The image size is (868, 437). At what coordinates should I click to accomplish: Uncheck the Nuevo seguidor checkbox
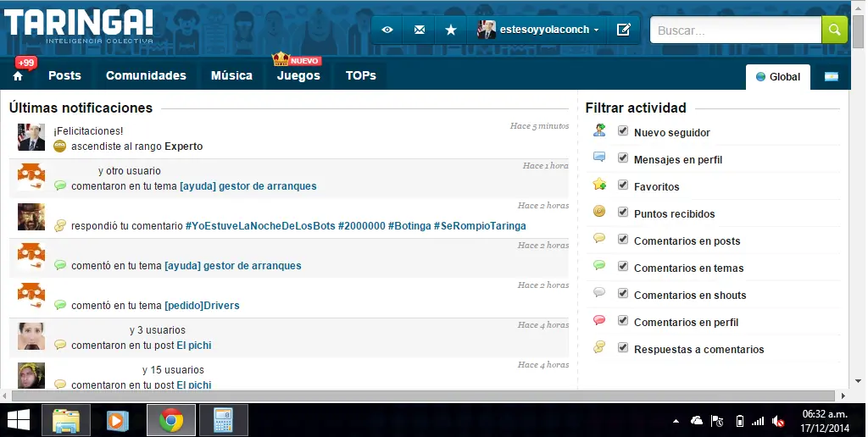point(623,131)
